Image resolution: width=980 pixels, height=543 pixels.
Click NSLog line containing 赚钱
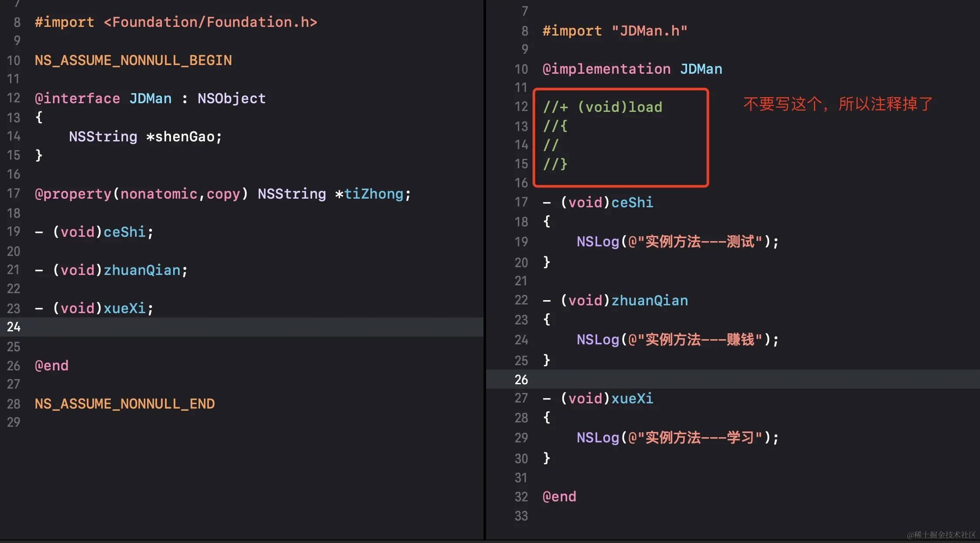[677, 340]
